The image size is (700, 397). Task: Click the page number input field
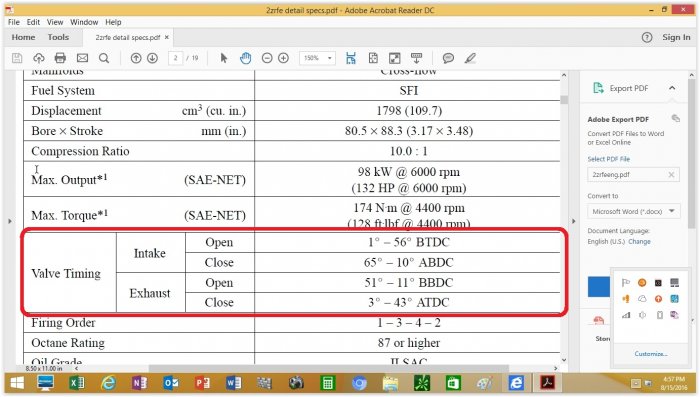(x=175, y=58)
